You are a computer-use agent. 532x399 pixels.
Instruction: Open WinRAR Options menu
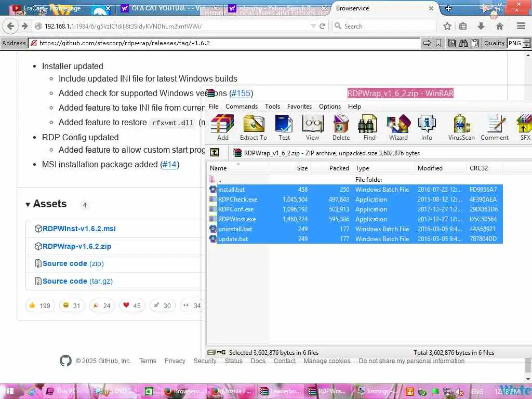[330, 106]
